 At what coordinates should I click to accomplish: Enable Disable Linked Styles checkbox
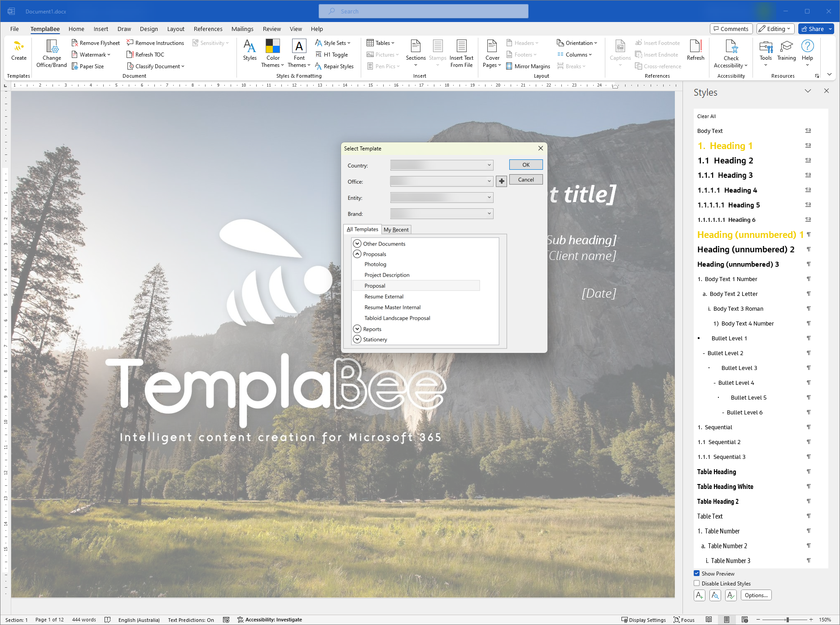(697, 583)
